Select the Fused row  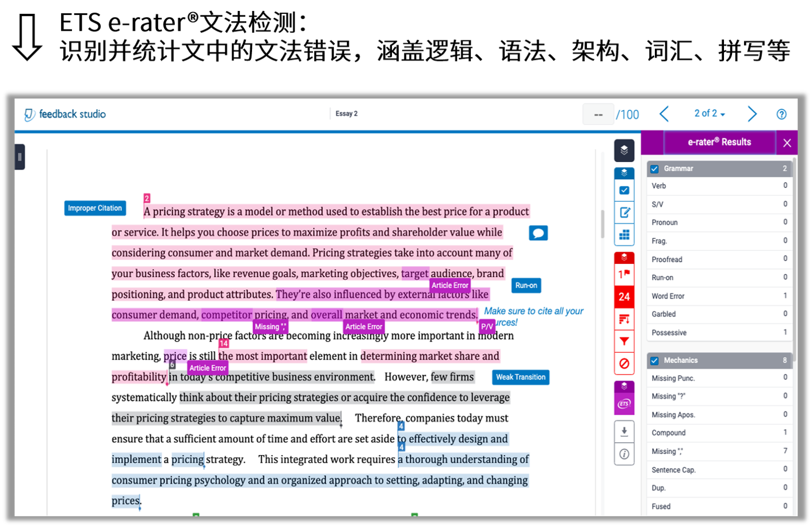[x=719, y=506]
